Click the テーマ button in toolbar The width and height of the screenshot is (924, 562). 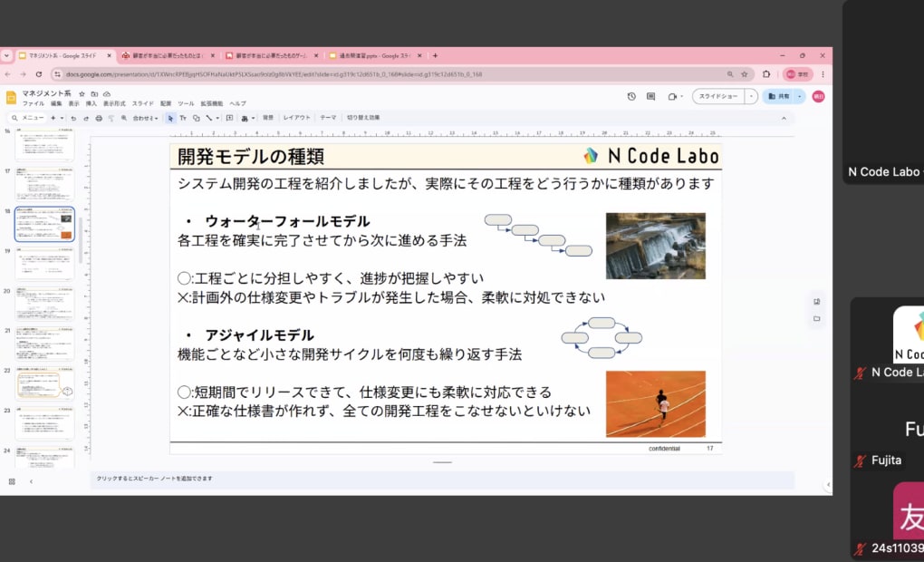(x=327, y=118)
